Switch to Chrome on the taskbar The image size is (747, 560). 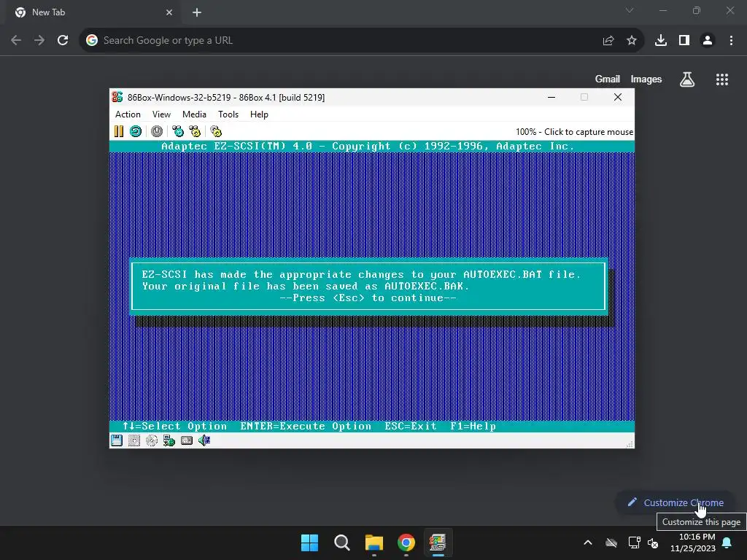(406, 542)
